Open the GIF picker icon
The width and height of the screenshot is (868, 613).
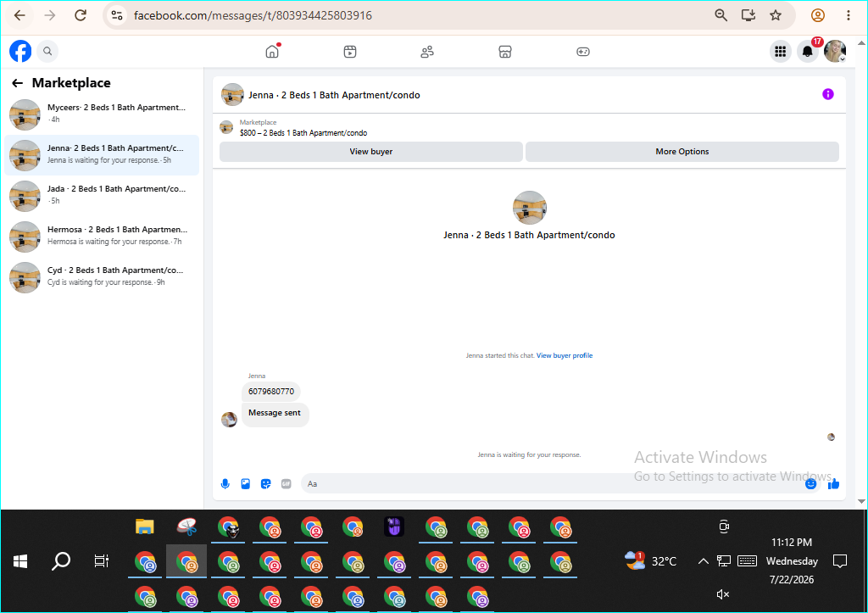click(x=287, y=484)
